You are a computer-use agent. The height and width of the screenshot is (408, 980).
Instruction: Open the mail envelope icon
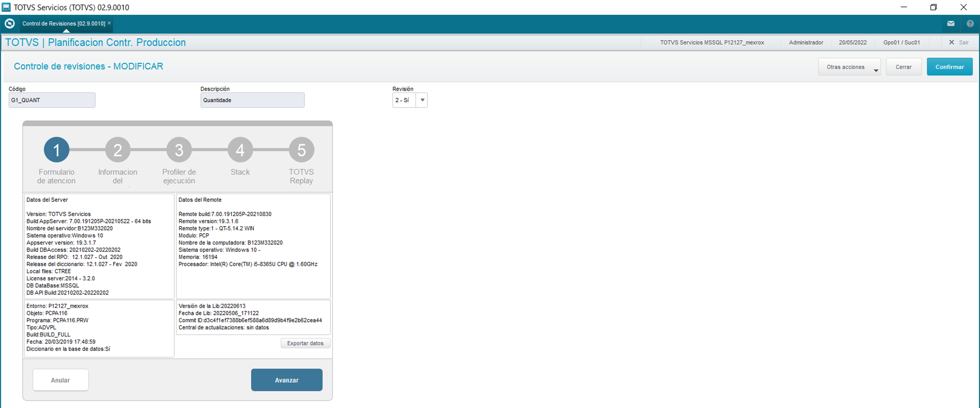(x=950, y=24)
